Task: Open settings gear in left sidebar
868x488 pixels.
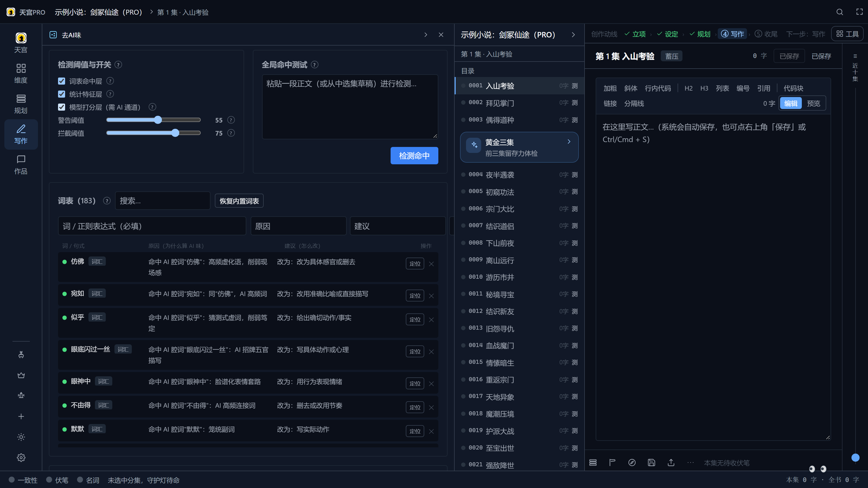Action: 21,458
